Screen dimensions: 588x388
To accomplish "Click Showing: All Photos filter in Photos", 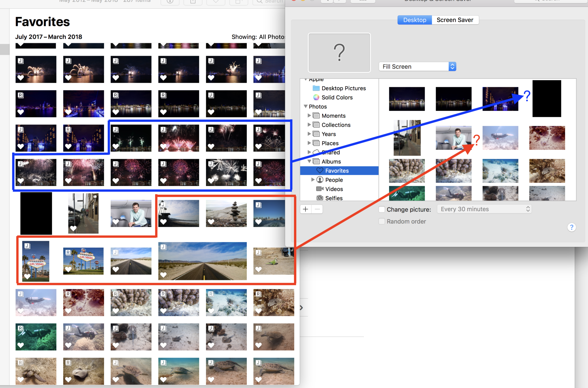I will 258,37.
